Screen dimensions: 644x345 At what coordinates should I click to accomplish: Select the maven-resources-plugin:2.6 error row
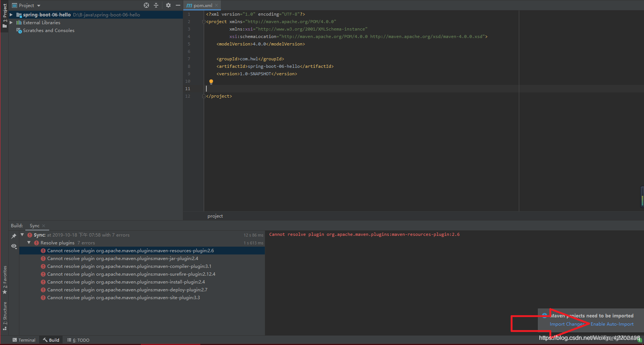142,251
